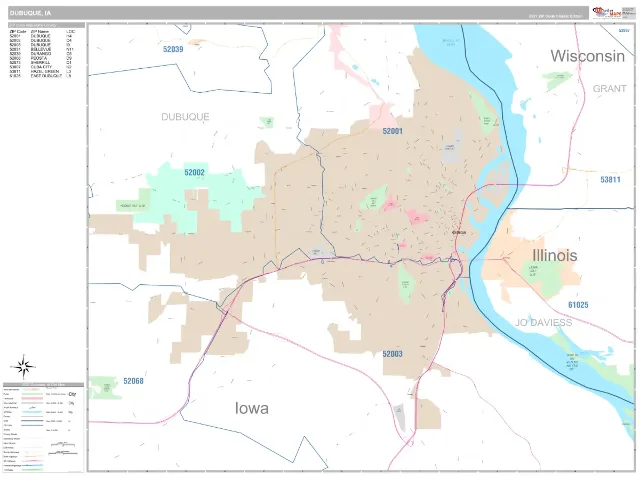The width and height of the screenshot is (640, 480).
Task: Click EAST DUBUQUE row in the ZIP index
Action: pos(42,76)
